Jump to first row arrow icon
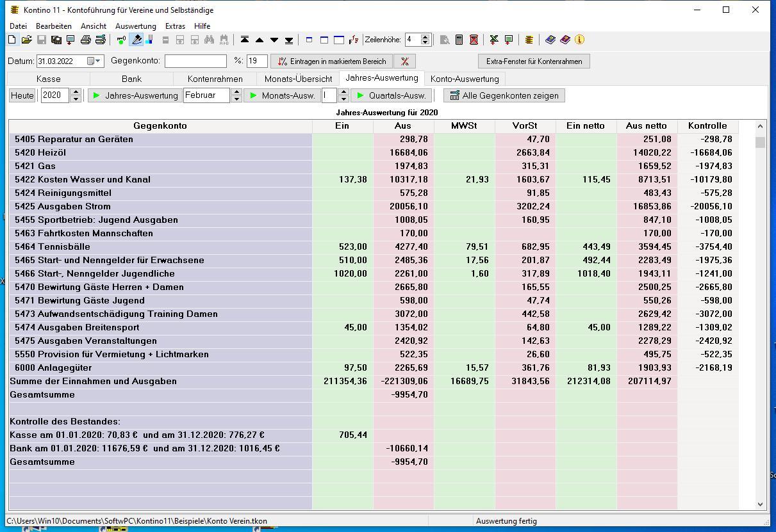Image resolution: width=776 pixels, height=532 pixels. tap(244, 40)
